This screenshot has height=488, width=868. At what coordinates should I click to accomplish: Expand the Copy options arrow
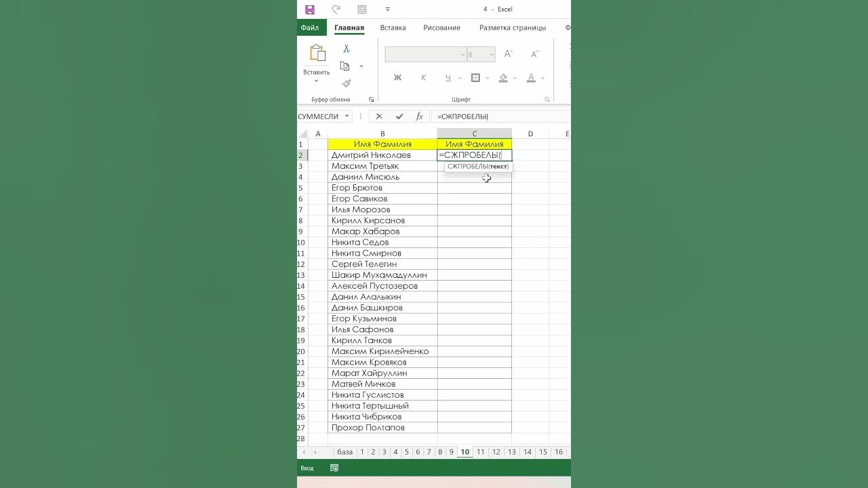(x=361, y=66)
